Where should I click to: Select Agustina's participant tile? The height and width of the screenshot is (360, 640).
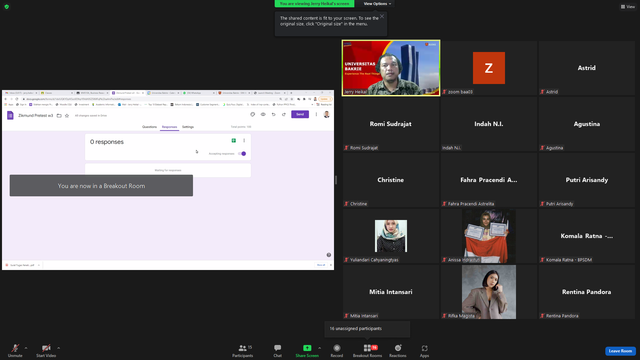pyautogui.click(x=587, y=124)
